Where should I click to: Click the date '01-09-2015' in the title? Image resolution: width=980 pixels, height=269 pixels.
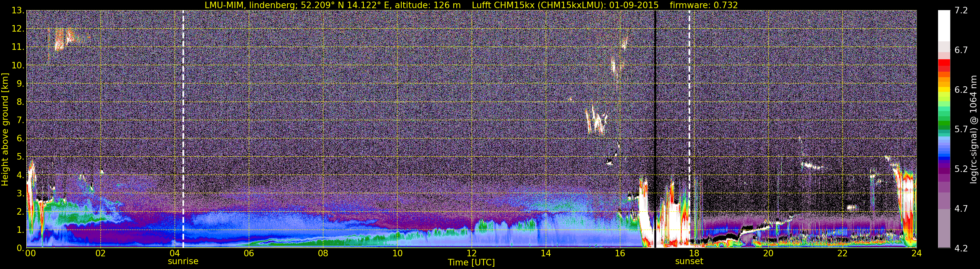635,5
